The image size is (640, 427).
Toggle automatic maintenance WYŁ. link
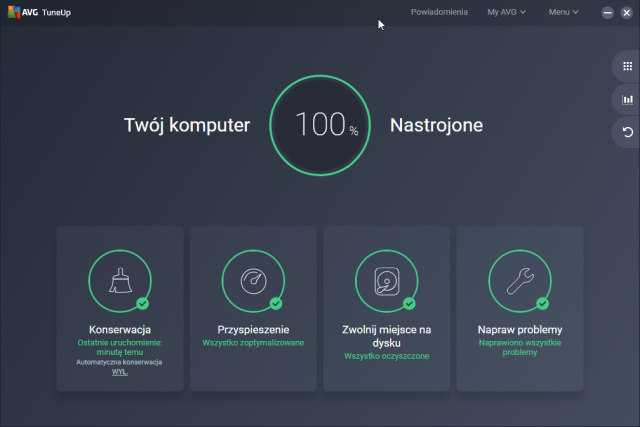(x=120, y=372)
